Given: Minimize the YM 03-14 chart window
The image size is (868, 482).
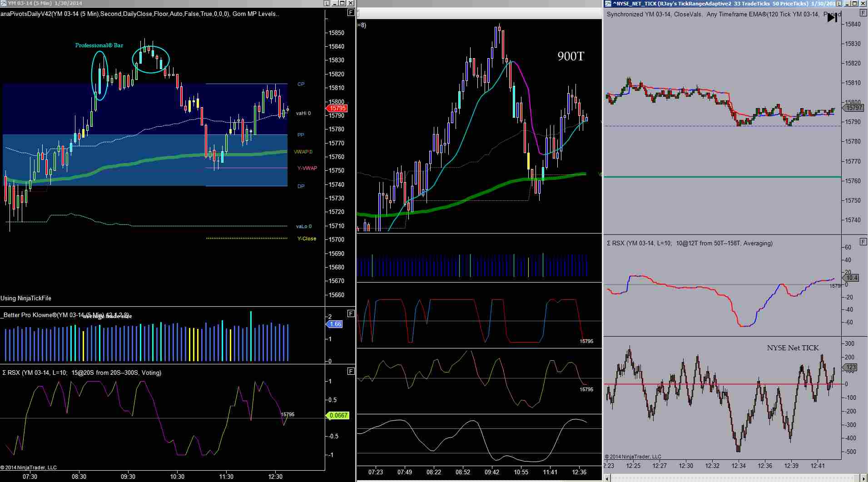Looking at the screenshot, I should coord(335,3).
